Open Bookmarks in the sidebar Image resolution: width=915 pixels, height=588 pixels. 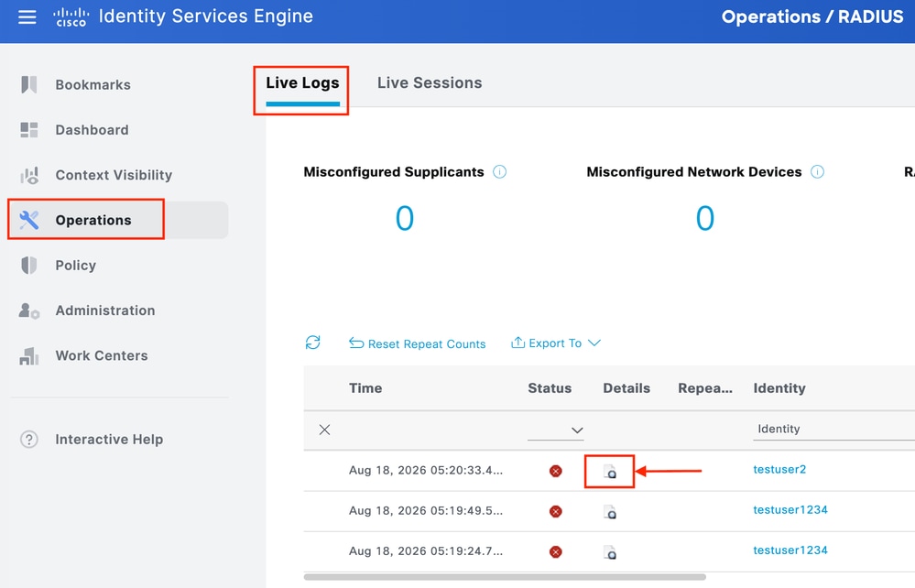(x=93, y=84)
